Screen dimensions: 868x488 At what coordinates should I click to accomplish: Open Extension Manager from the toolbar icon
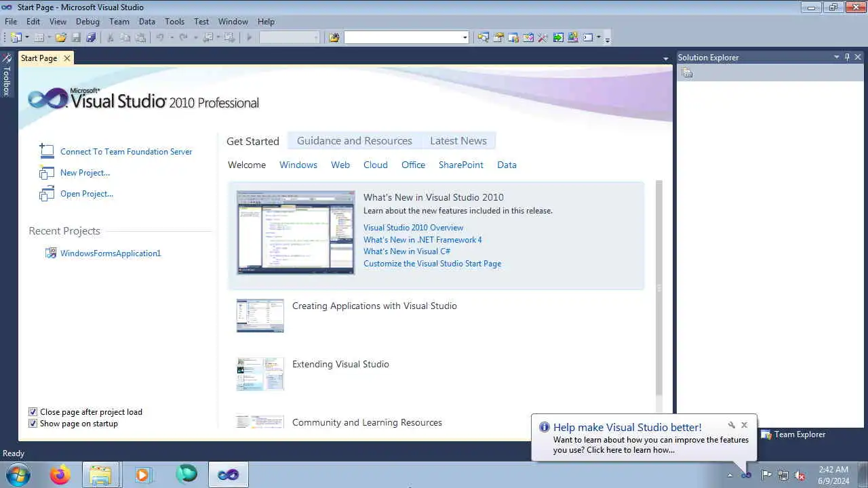pyautogui.click(x=573, y=38)
